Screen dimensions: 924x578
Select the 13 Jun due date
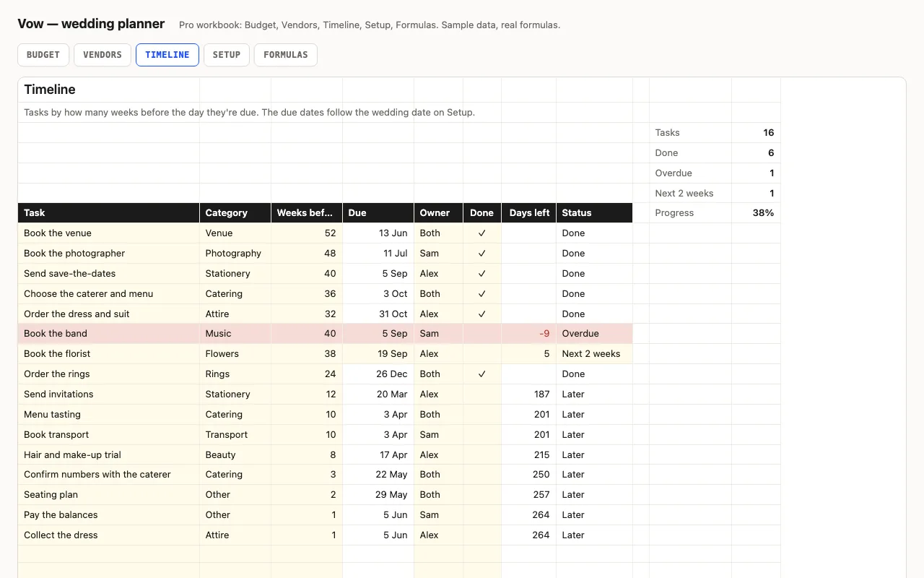coord(378,233)
